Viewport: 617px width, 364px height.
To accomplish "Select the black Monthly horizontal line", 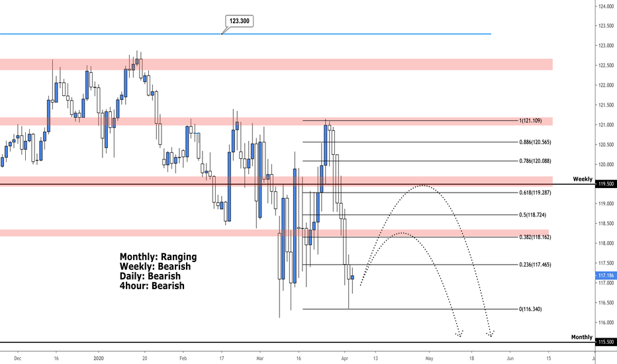I will click(297, 342).
